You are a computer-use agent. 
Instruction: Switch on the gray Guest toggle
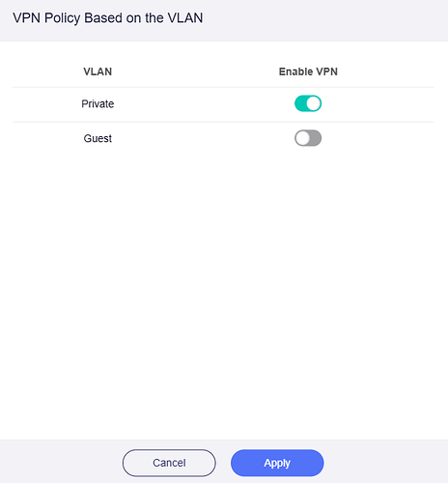[x=308, y=138]
